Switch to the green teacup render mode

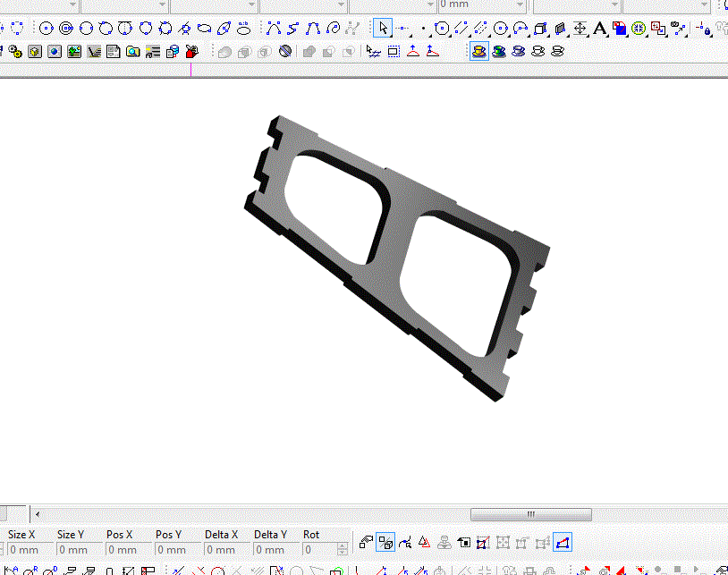(x=499, y=51)
